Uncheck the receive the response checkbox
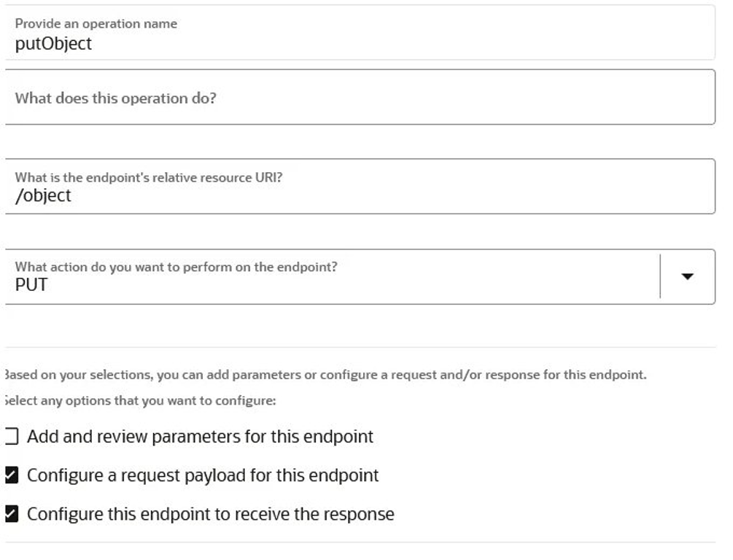The width and height of the screenshot is (733, 560). (x=11, y=514)
